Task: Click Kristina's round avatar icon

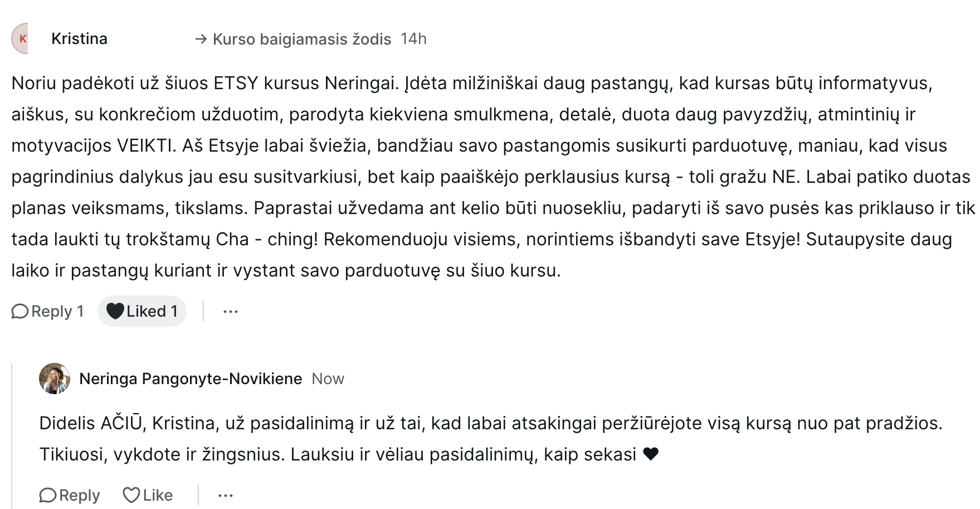Action: pyautogui.click(x=20, y=38)
